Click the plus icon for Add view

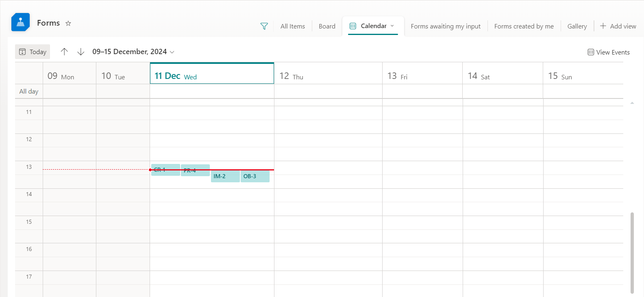tap(603, 26)
